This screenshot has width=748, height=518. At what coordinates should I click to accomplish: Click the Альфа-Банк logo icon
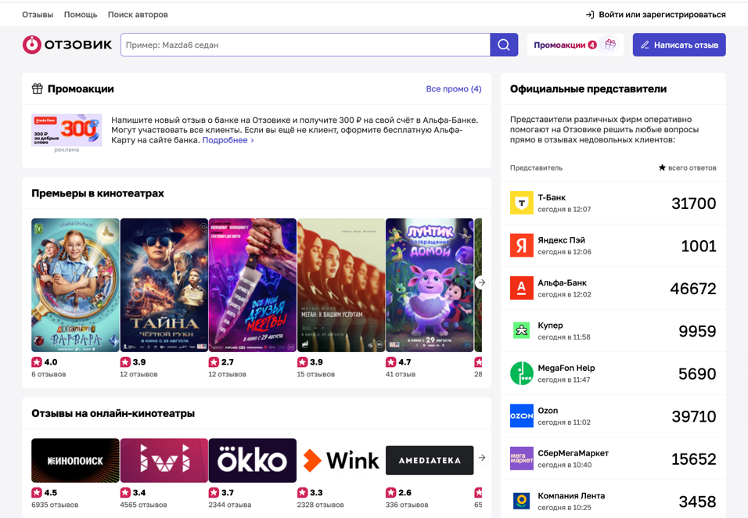coord(521,288)
